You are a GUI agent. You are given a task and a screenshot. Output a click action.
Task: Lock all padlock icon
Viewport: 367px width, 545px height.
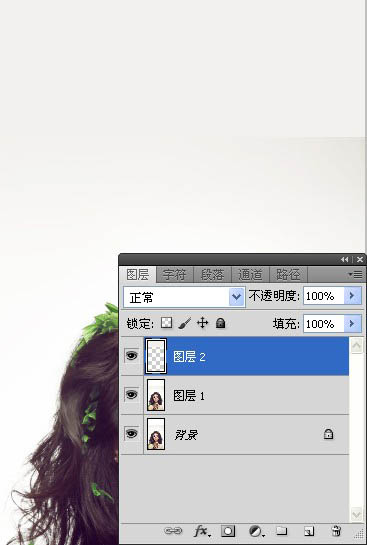tap(220, 323)
